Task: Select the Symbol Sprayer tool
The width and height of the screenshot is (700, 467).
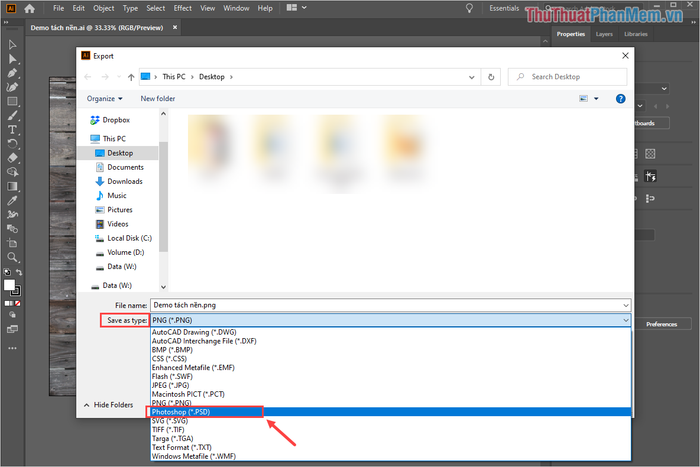Action: coord(12,215)
